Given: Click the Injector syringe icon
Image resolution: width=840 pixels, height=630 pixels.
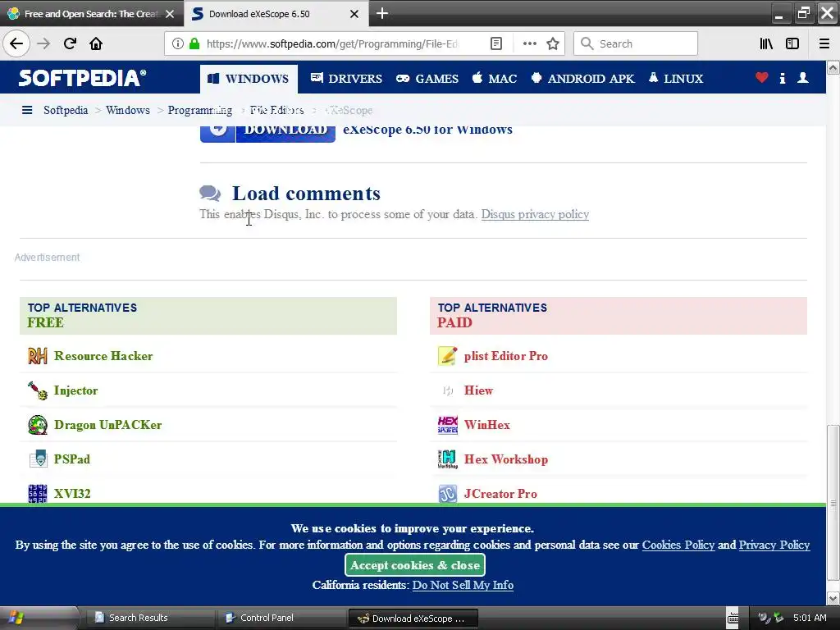Looking at the screenshot, I should point(38,390).
